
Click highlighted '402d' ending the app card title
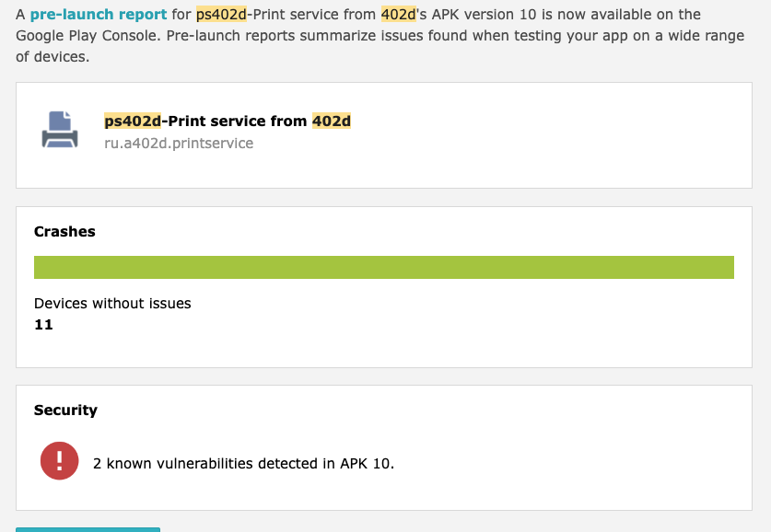[x=332, y=121]
